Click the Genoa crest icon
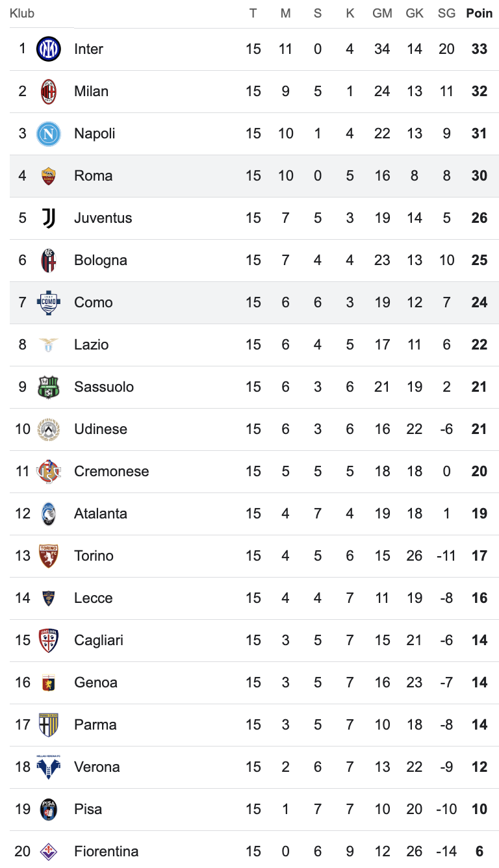This screenshot has height=868, width=499. coord(49,683)
